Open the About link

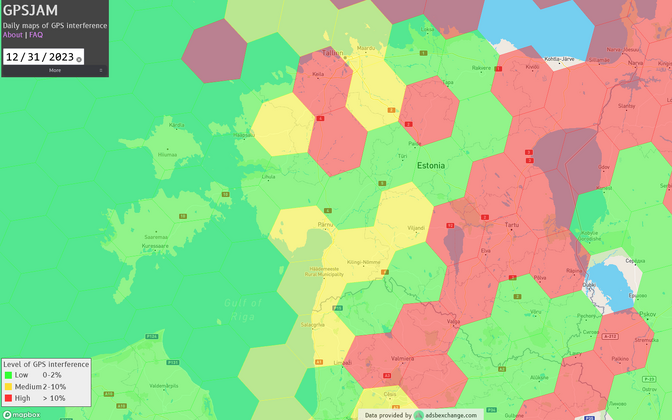pyautogui.click(x=12, y=35)
